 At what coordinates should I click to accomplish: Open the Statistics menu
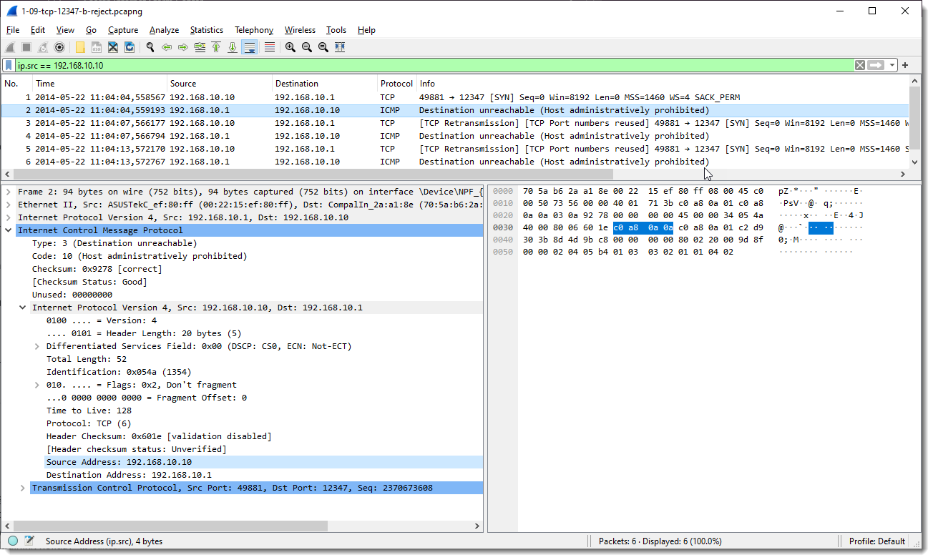click(206, 30)
